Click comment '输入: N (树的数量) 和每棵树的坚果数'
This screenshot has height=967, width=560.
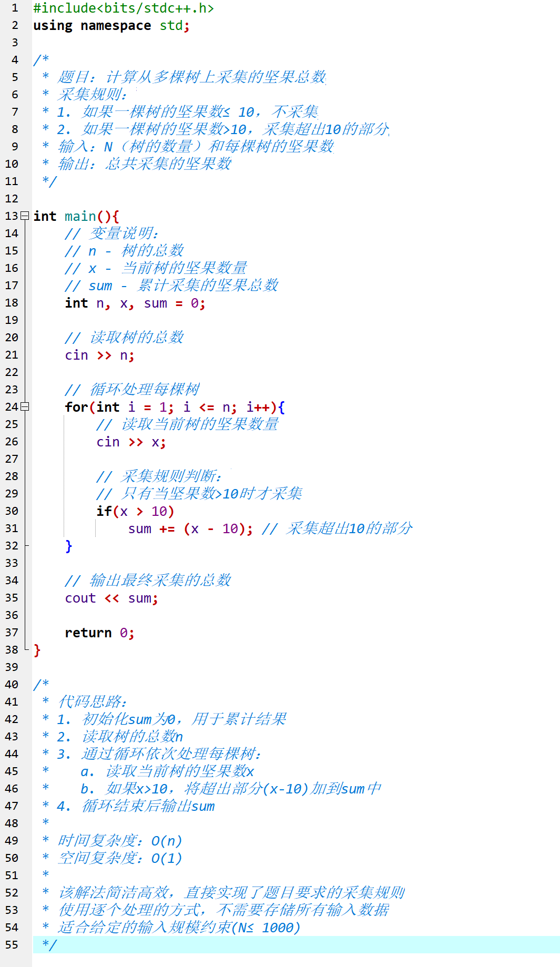pos(196,147)
